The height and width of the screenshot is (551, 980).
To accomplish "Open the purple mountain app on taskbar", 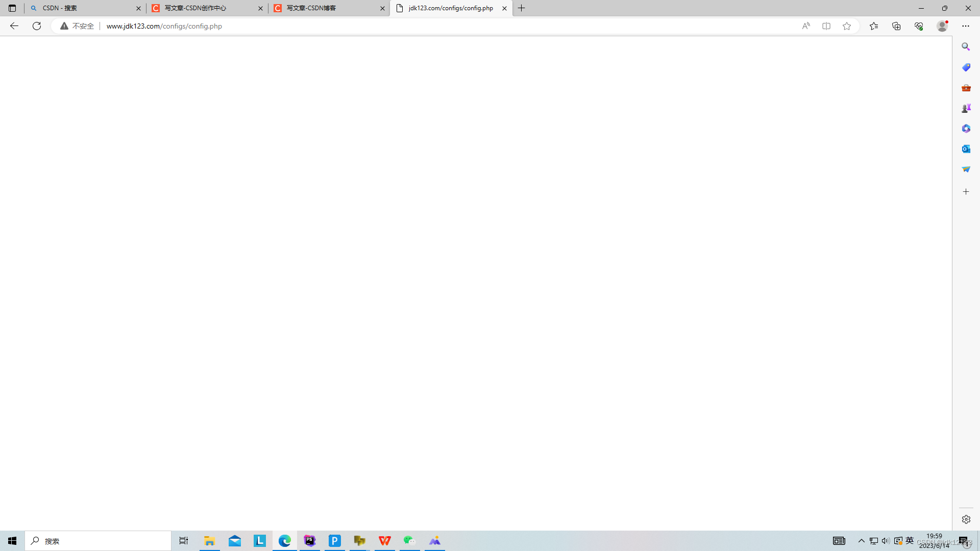I will [x=435, y=541].
